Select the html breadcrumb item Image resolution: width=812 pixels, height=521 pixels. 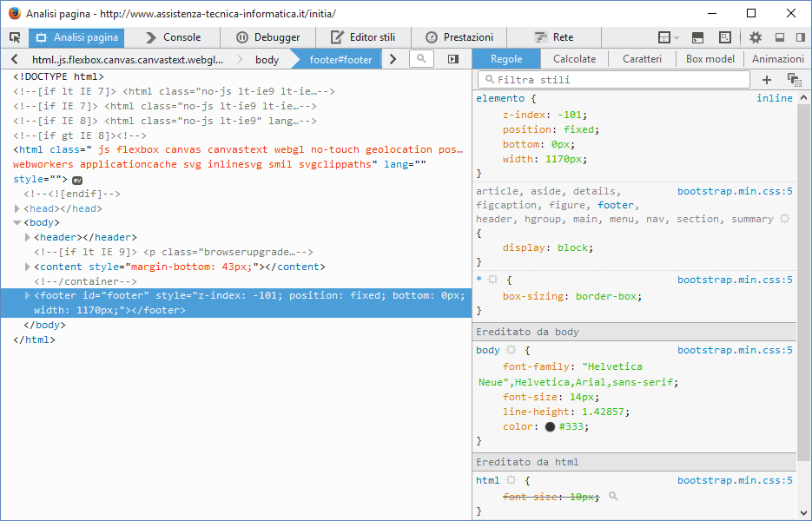[128, 60]
